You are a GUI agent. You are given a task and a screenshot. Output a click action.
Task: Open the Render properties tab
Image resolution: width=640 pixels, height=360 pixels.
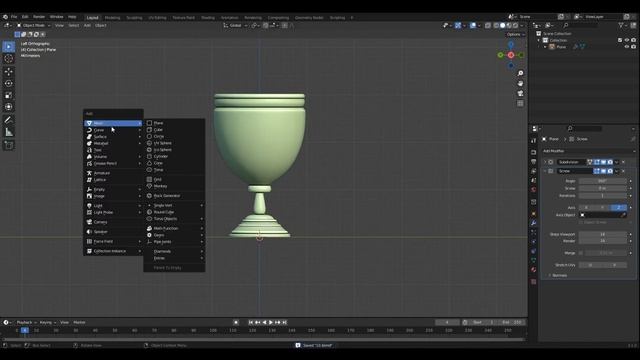(x=533, y=152)
